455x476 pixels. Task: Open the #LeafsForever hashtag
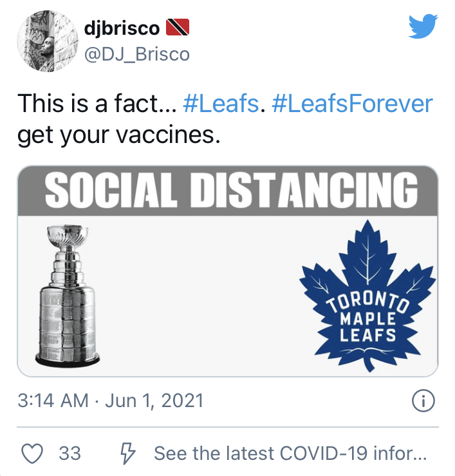coord(353,104)
